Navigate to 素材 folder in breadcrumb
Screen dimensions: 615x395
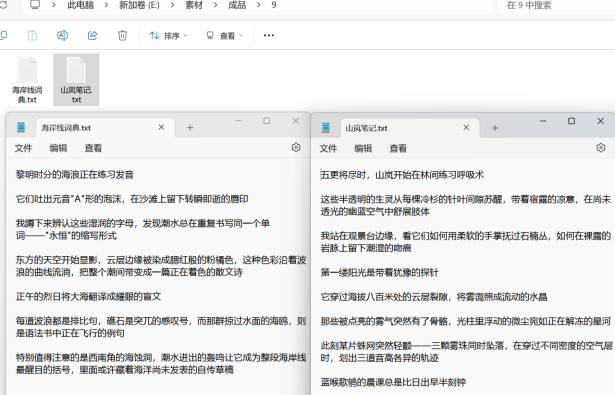pos(194,5)
